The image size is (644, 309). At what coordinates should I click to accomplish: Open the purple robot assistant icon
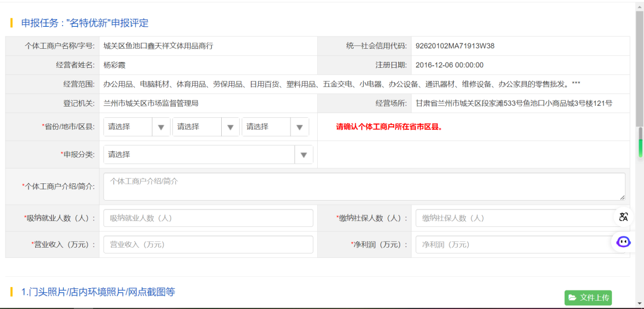[623, 242]
